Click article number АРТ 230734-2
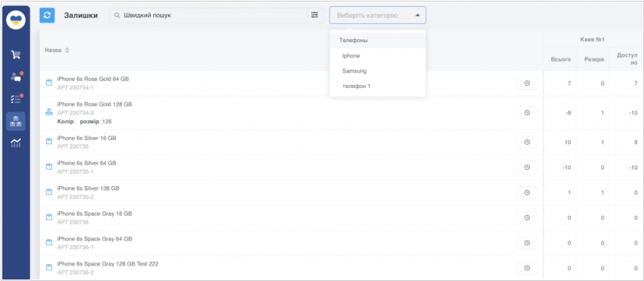 (75, 113)
